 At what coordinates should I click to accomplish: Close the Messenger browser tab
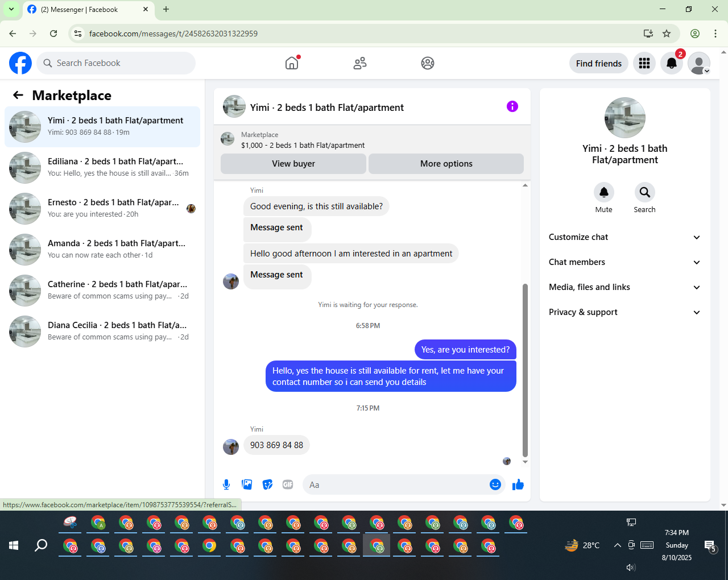coord(146,9)
